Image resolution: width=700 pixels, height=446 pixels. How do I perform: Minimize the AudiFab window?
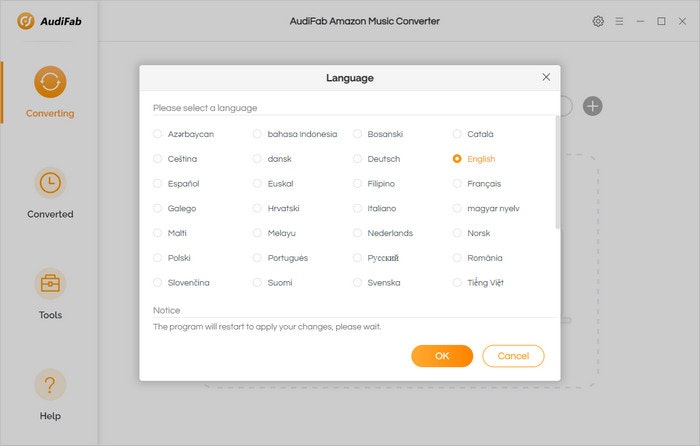click(640, 21)
